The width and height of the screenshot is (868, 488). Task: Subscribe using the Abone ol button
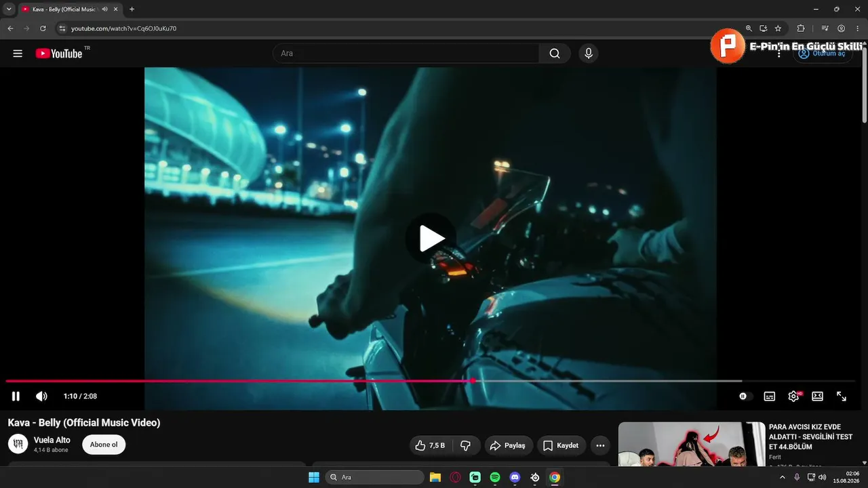(x=104, y=445)
